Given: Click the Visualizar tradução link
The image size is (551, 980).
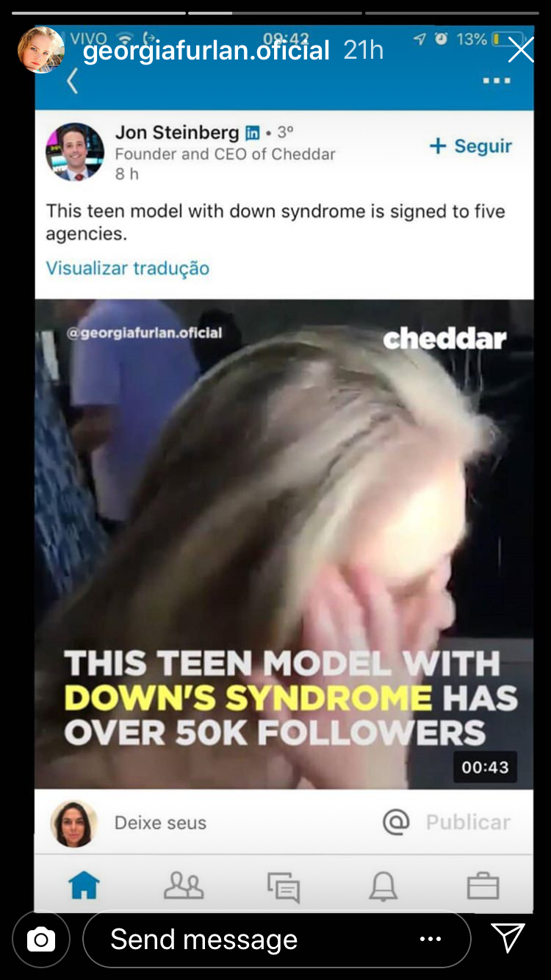Looking at the screenshot, I should click(128, 268).
